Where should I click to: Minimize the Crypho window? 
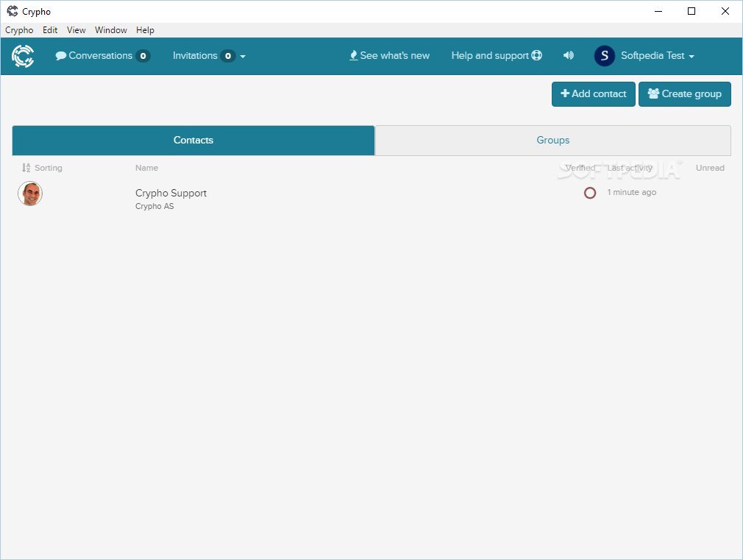tap(658, 11)
